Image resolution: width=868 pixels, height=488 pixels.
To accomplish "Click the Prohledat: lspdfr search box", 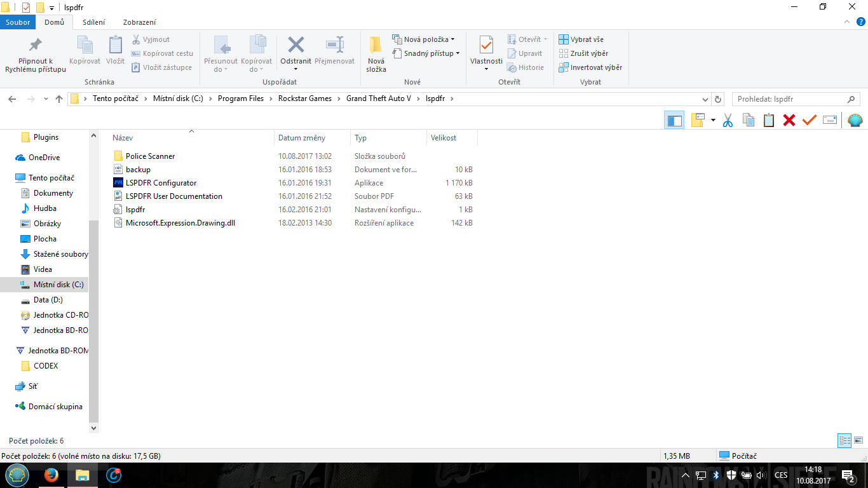I will pyautogui.click(x=796, y=99).
